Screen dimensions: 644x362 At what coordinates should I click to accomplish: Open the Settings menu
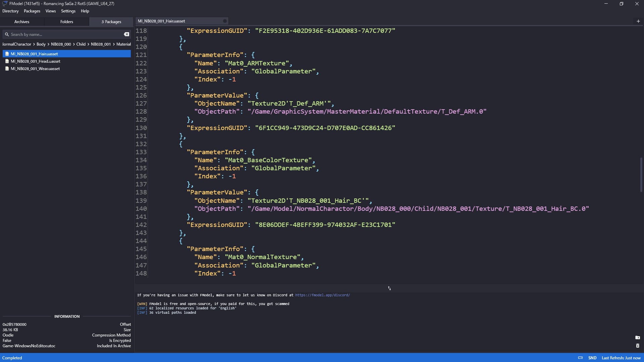[x=68, y=11]
